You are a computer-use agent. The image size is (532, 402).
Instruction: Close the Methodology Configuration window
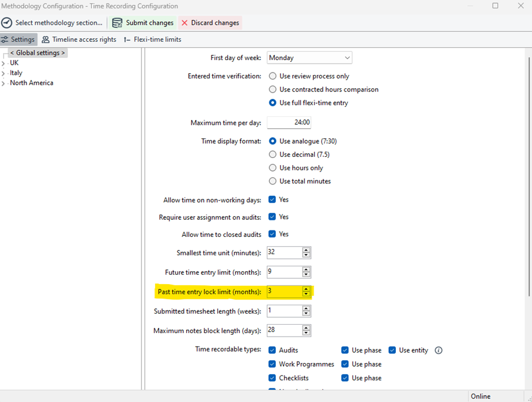[x=521, y=6]
